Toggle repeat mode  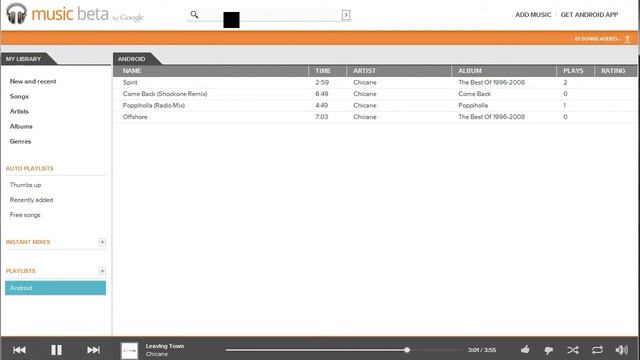(597, 350)
